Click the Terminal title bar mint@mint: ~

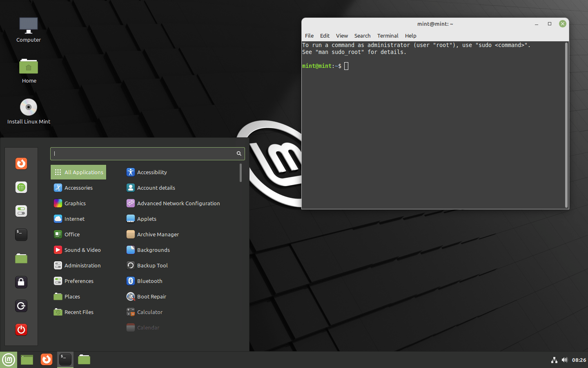click(x=435, y=24)
